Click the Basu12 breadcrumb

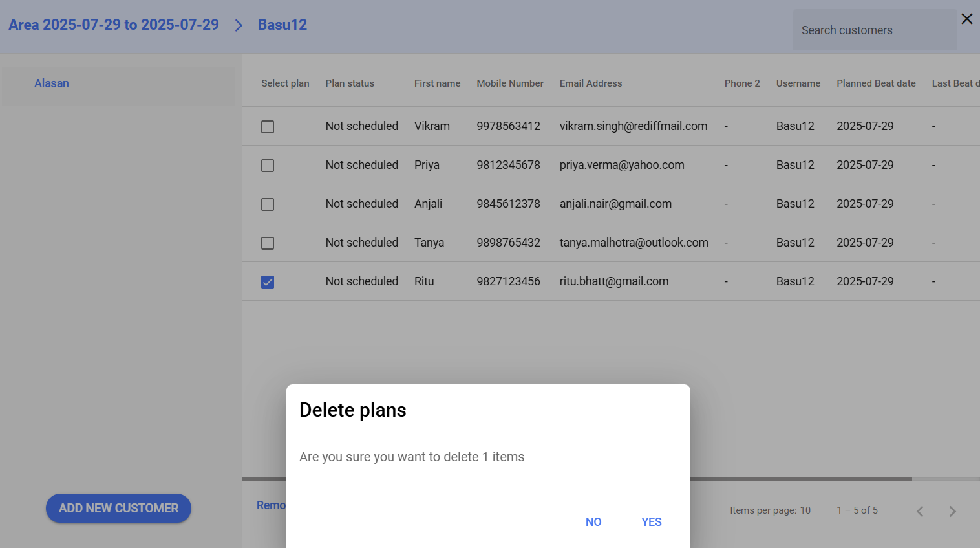282,25
